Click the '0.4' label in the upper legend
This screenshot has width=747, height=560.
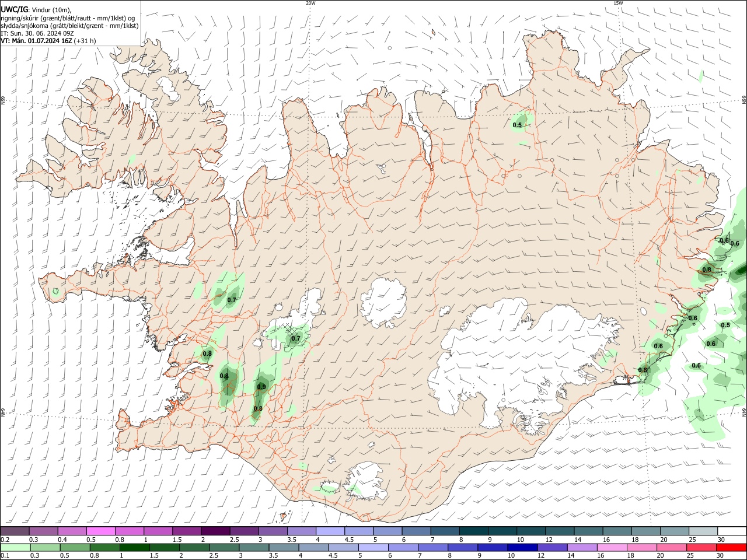click(62, 540)
